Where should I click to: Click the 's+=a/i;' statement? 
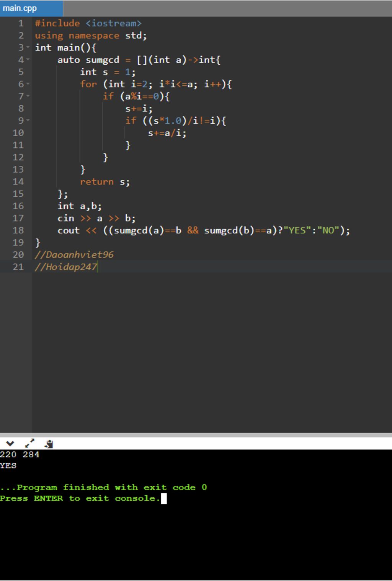[x=167, y=133]
